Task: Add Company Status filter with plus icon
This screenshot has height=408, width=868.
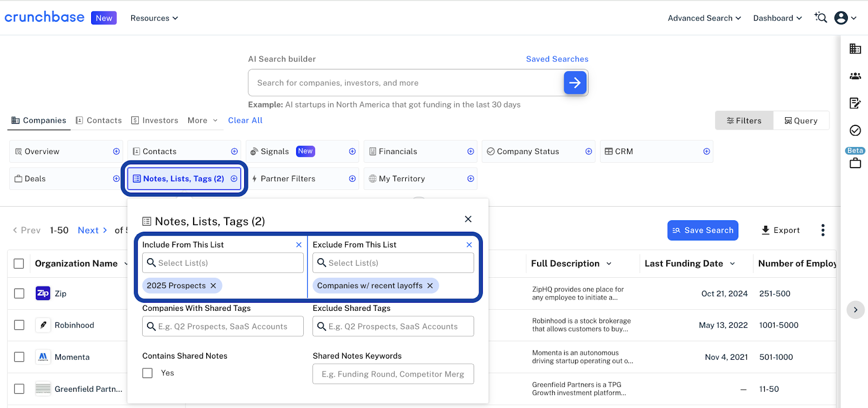Action: [589, 151]
